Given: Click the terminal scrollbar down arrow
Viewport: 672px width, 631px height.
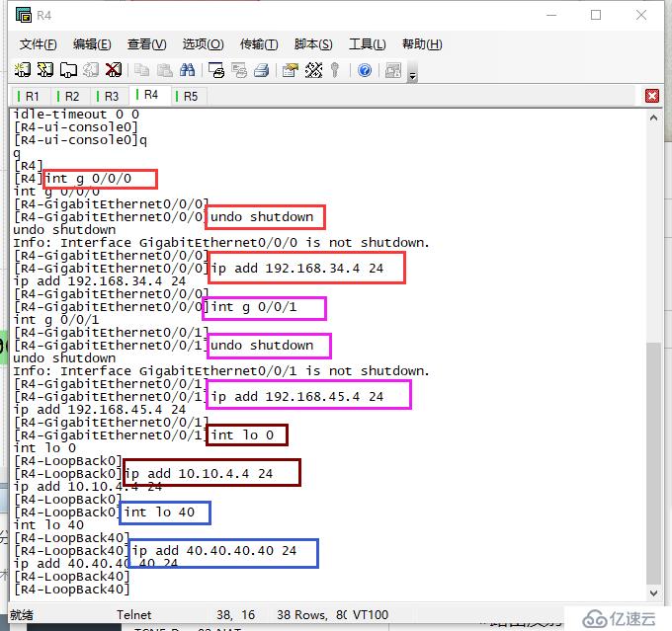Looking at the screenshot, I should (653, 593).
